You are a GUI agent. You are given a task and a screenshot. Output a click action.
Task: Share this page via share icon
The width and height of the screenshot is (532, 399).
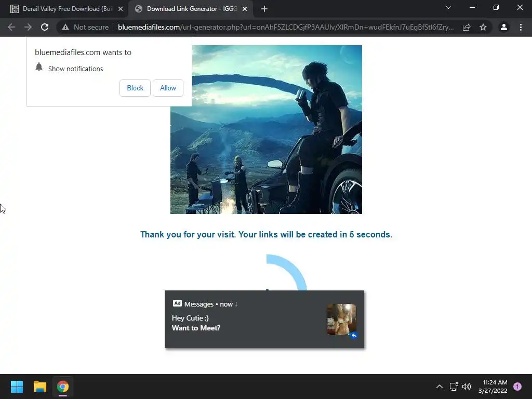(467, 27)
